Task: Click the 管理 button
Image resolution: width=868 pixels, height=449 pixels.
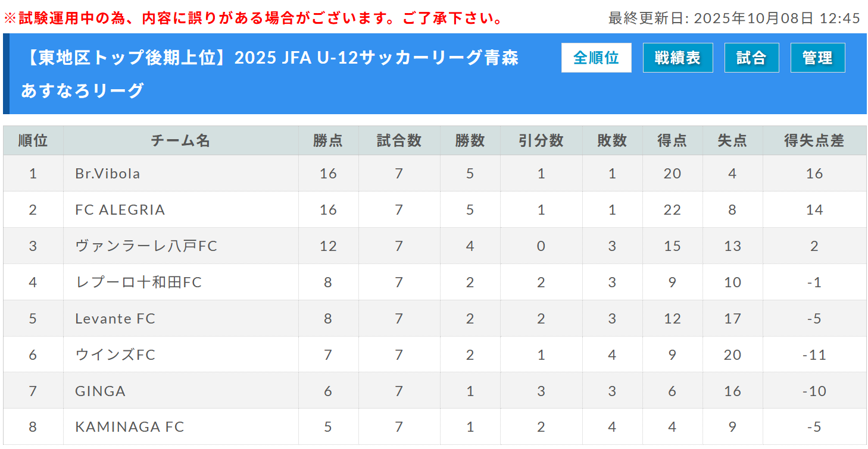Action: (x=817, y=58)
